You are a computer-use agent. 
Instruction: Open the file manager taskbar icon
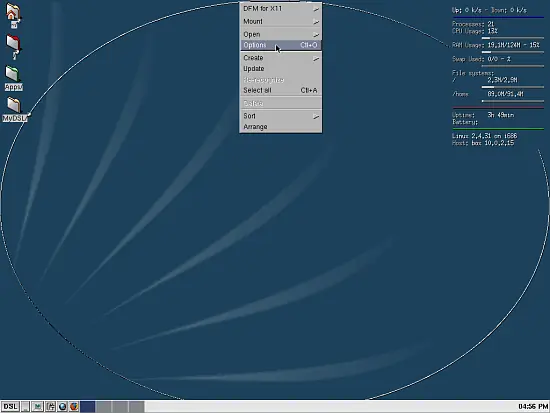(x=51, y=406)
